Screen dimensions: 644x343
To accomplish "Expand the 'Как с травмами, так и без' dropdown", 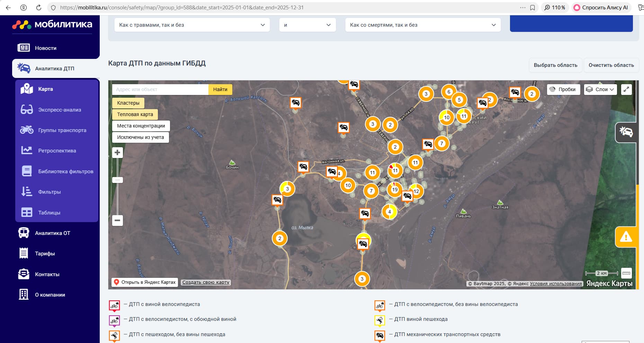I will tap(192, 25).
